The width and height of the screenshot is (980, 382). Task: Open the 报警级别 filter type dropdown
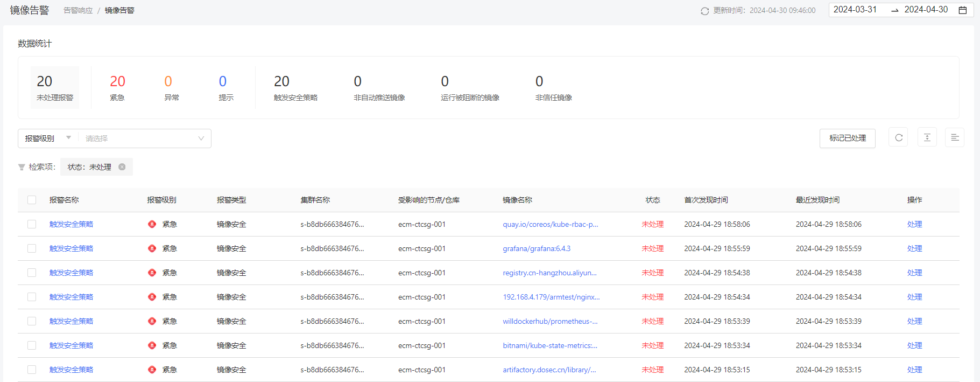coord(48,138)
